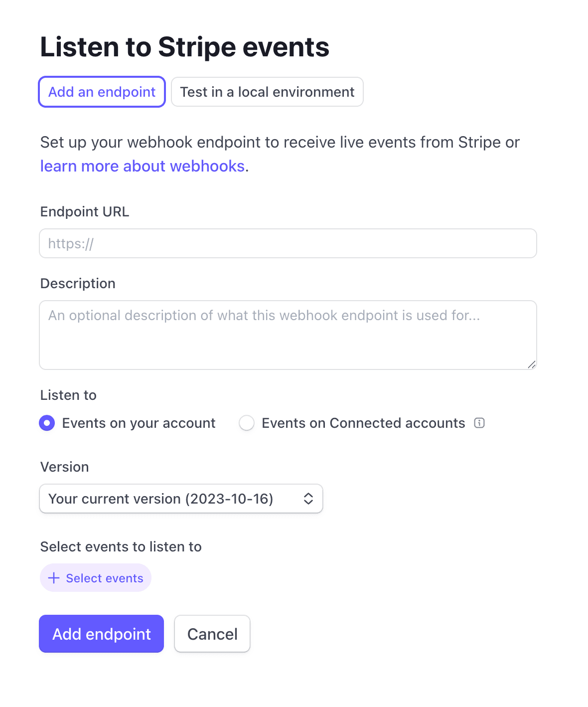Click the resize handle of the Description box
Viewport: 588px width, 707px height.
532,364
